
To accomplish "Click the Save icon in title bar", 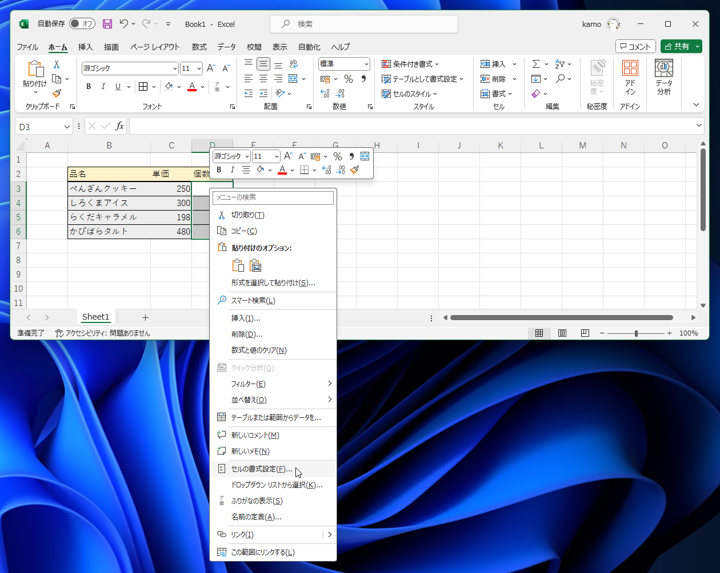I will coord(107,24).
